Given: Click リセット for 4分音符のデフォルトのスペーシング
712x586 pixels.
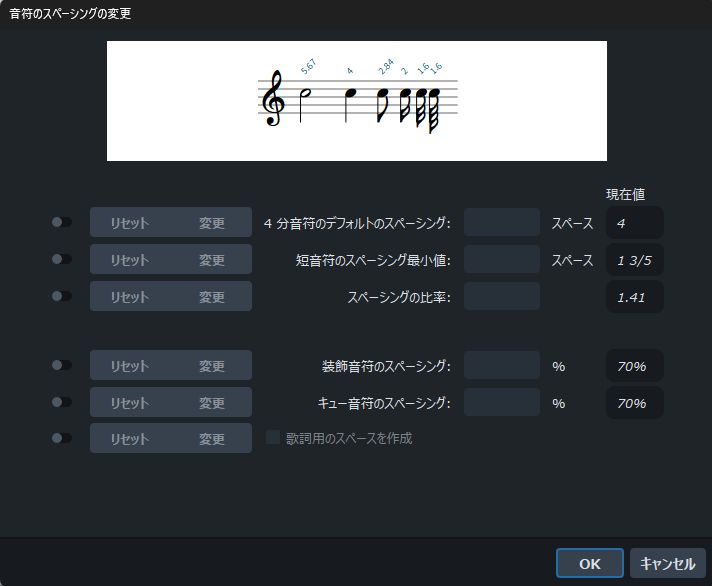Looking at the screenshot, I should pos(130,223).
